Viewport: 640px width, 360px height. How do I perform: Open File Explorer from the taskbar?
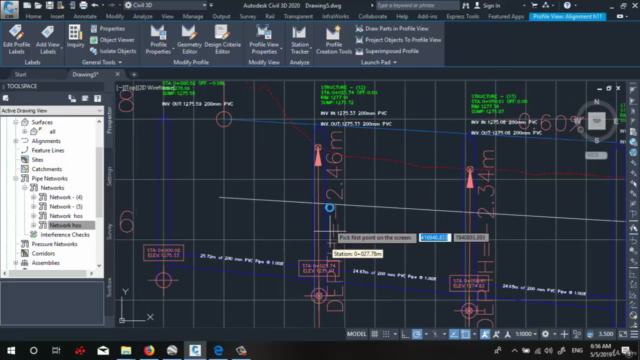(126, 351)
